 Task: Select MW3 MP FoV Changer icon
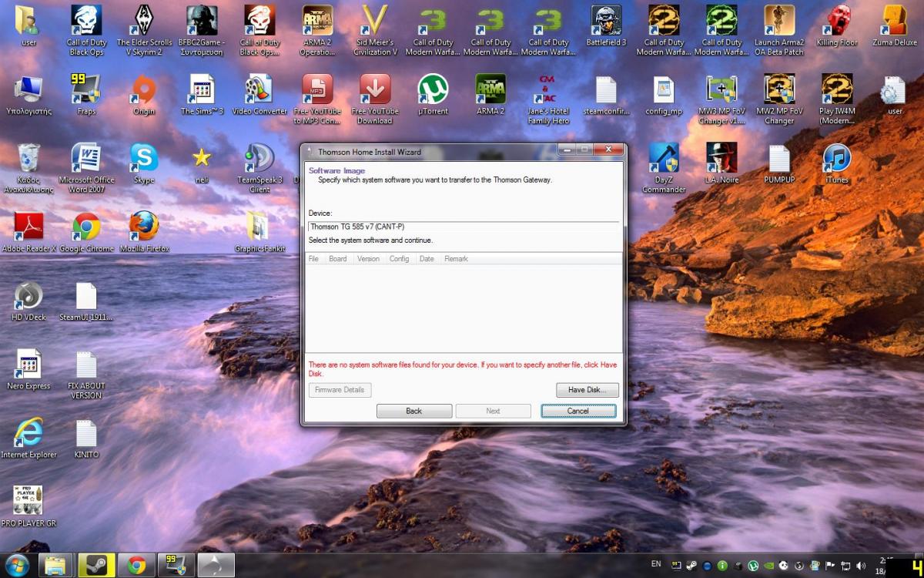[x=721, y=99]
